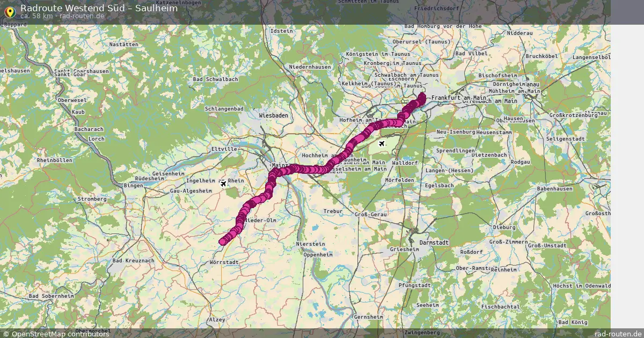Open the OpenStreetMap contributors credit
644x338 pixels.
point(56,334)
